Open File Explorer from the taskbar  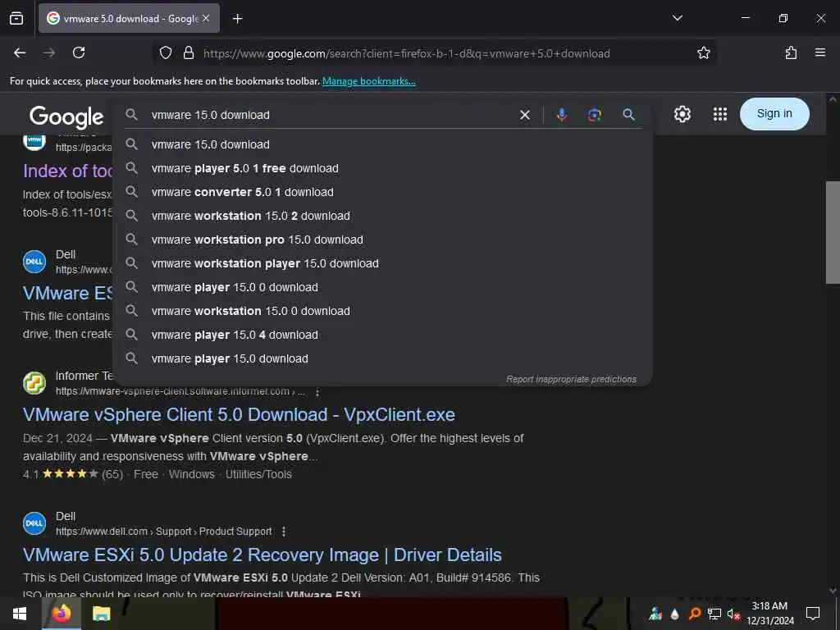coord(101,614)
